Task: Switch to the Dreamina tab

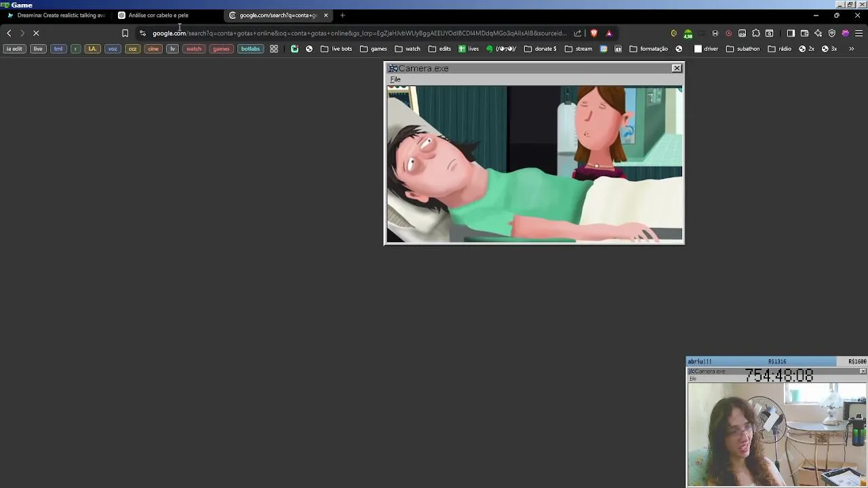Action: 57,15
